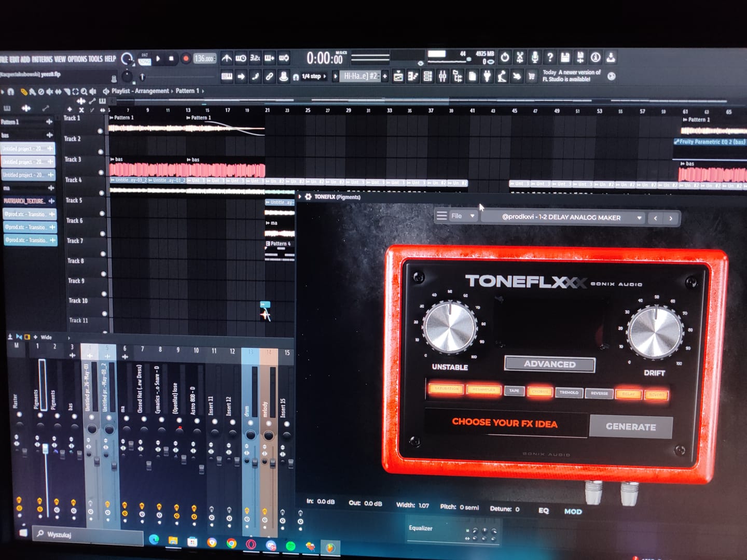747x560 pixels.
Task: Open the Mixer view icon
Action: [x=442, y=76]
